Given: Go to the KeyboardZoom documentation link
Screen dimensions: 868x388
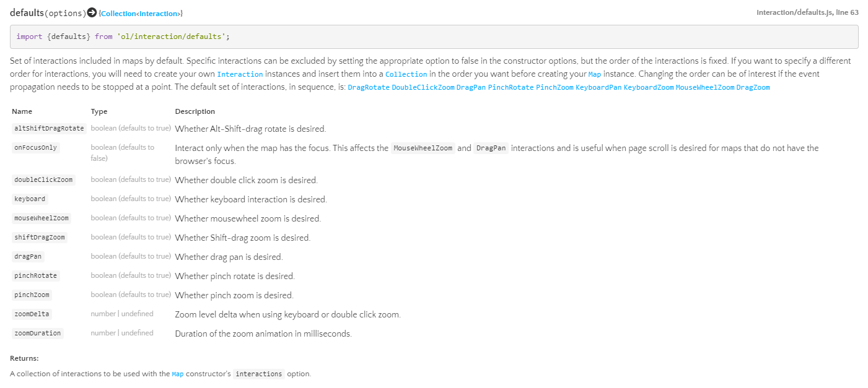Looking at the screenshot, I should click(x=648, y=87).
